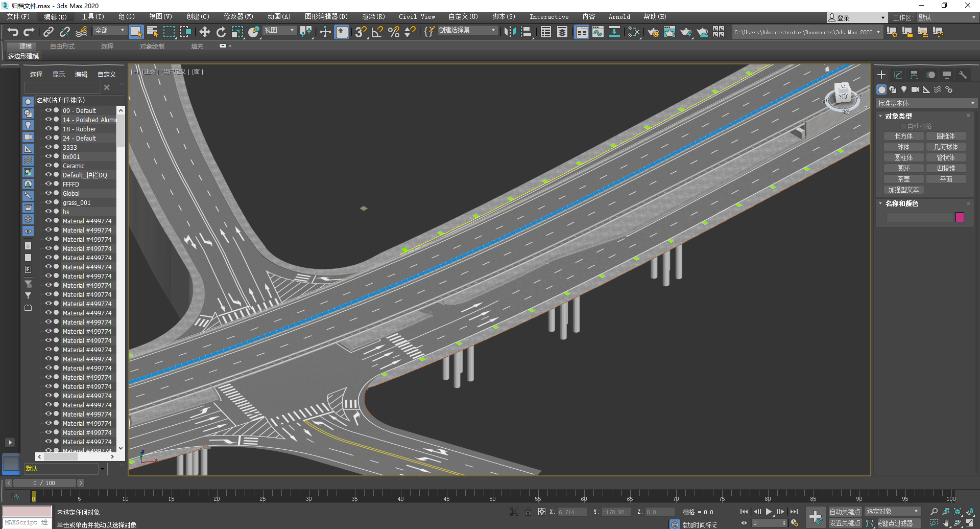Click the Undo arrow icon

(13, 32)
